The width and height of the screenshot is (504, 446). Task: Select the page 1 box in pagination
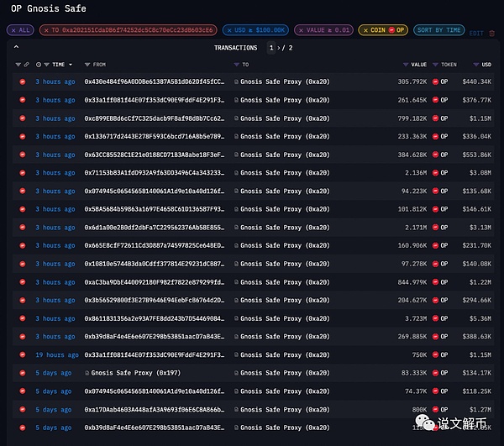point(271,48)
